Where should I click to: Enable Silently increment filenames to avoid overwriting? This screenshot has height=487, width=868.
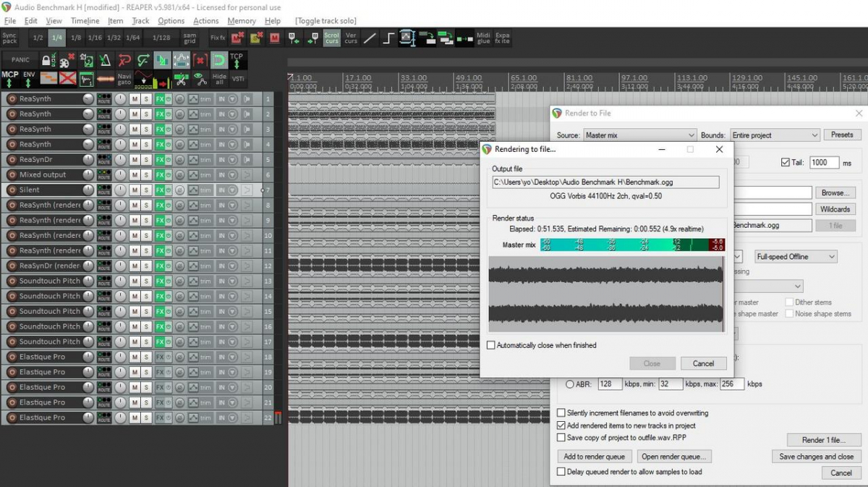[x=561, y=413]
